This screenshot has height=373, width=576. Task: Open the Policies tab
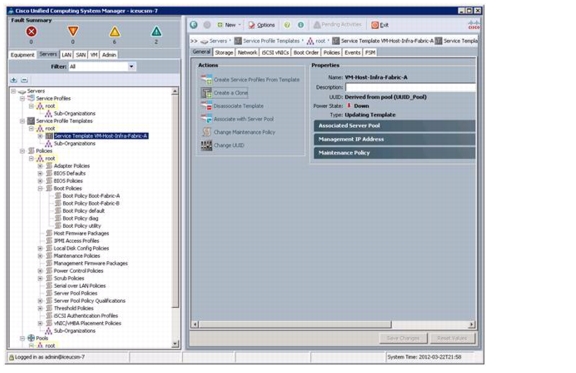tap(332, 53)
